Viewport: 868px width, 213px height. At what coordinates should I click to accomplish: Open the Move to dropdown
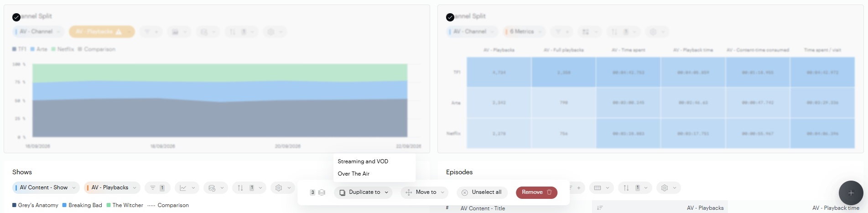(425, 192)
